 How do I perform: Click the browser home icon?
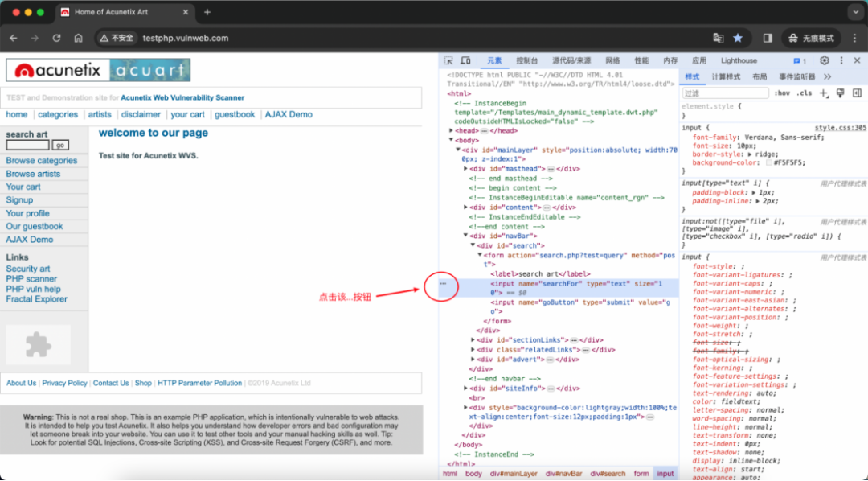pyautogui.click(x=78, y=39)
